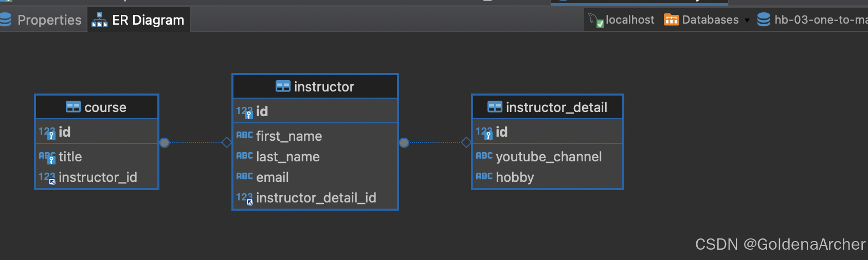Click the instructor table icon
This screenshot has width=868, height=260.
click(x=283, y=86)
